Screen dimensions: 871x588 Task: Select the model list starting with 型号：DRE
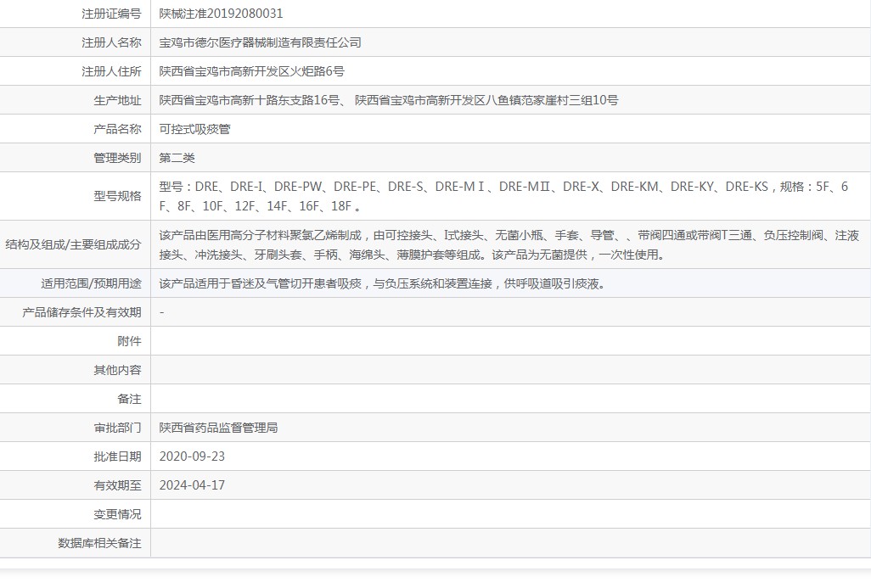pyautogui.click(x=503, y=196)
